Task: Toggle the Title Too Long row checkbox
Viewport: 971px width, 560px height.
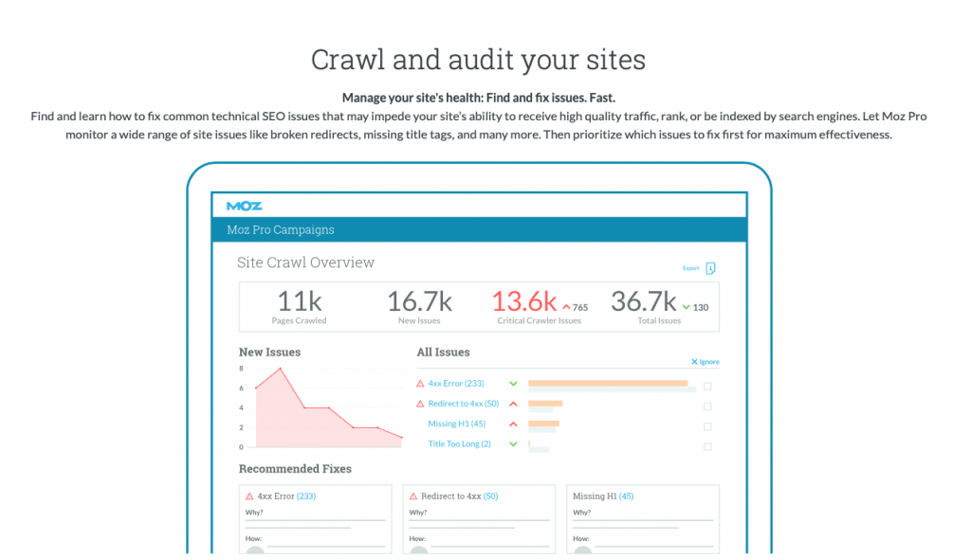Action: click(707, 445)
